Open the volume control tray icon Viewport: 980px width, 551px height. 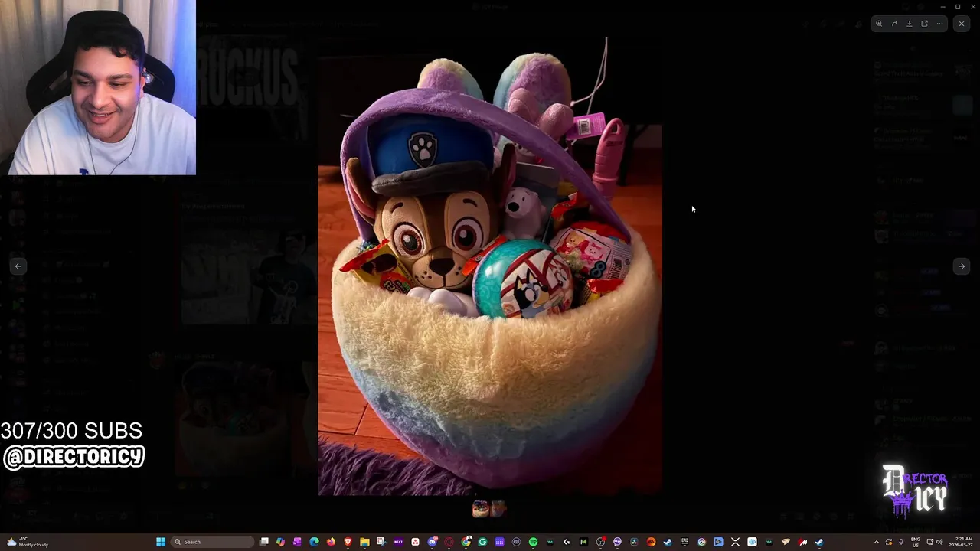pos(939,542)
